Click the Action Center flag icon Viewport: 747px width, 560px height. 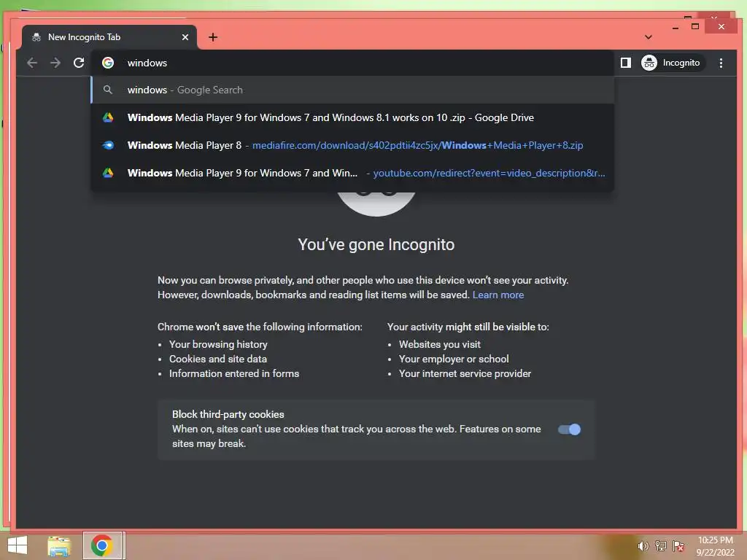click(x=678, y=546)
